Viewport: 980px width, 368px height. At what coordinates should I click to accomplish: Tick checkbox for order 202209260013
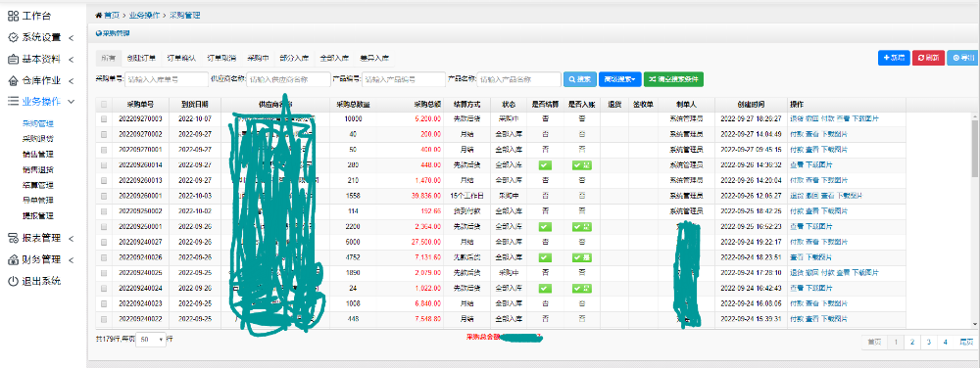coord(104,180)
